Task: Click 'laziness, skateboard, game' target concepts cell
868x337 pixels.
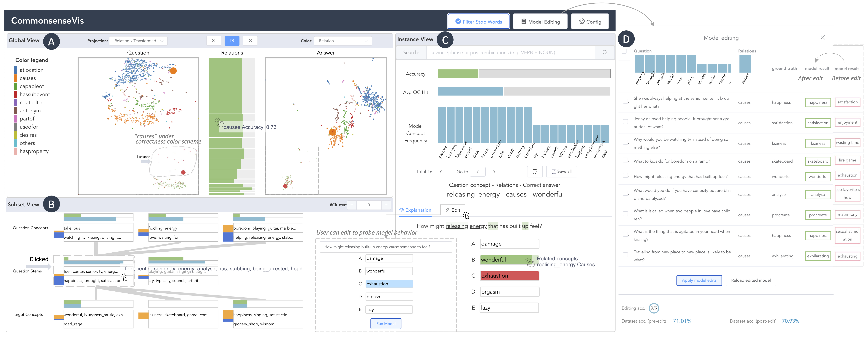Action: click(183, 315)
